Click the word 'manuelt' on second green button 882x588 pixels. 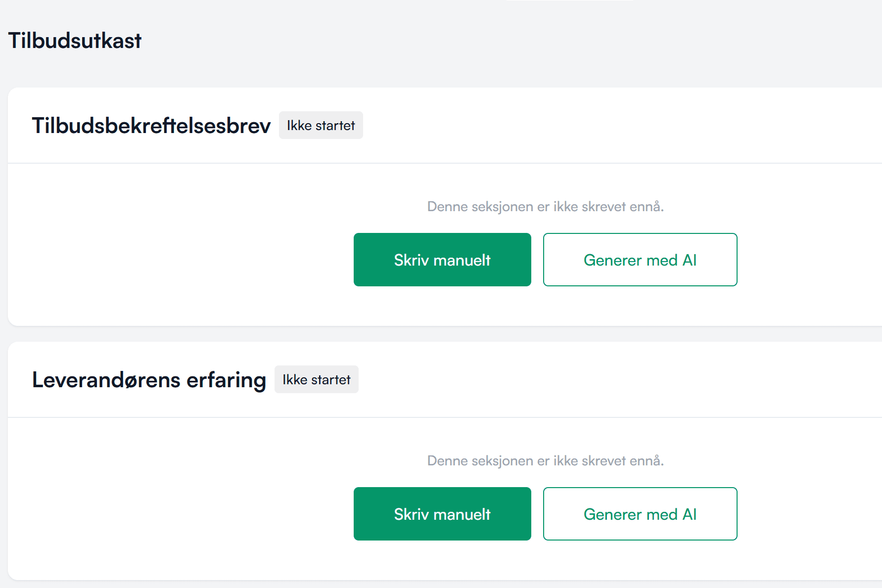point(462,514)
